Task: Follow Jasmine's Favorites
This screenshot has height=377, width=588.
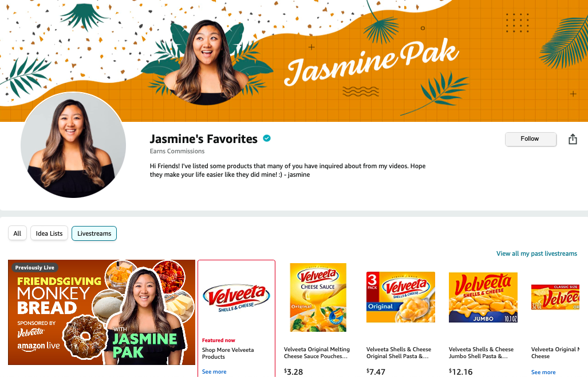Action: pos(531,139)
